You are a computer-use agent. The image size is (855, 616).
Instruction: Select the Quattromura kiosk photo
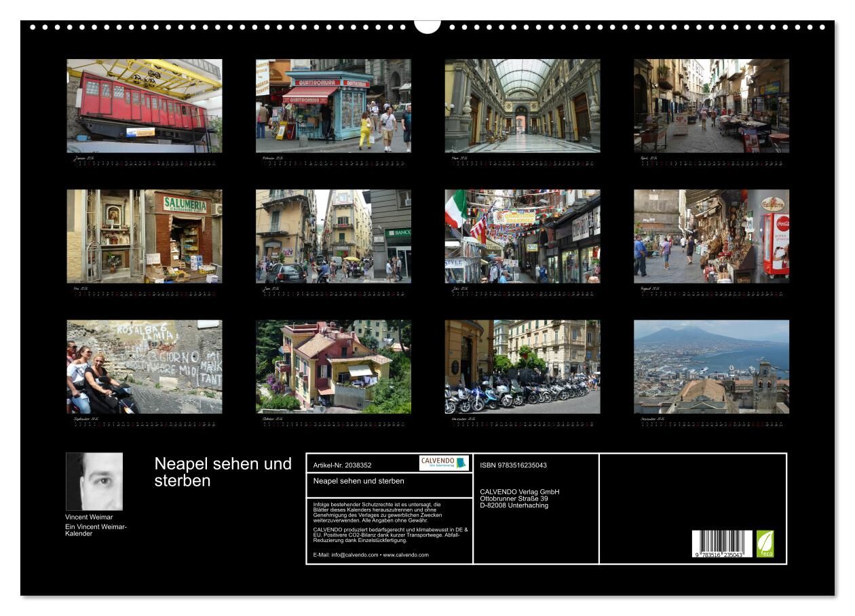333,106
